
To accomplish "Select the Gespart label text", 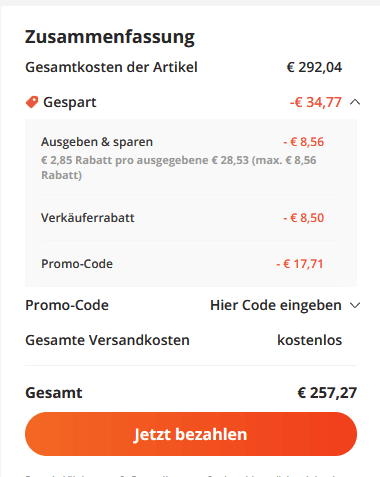I will 70,102.
